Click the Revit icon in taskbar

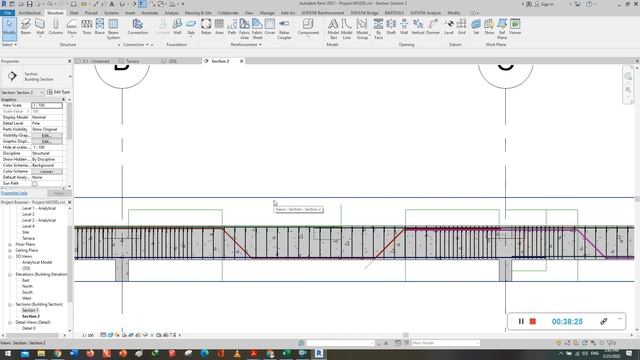point(319,353)
